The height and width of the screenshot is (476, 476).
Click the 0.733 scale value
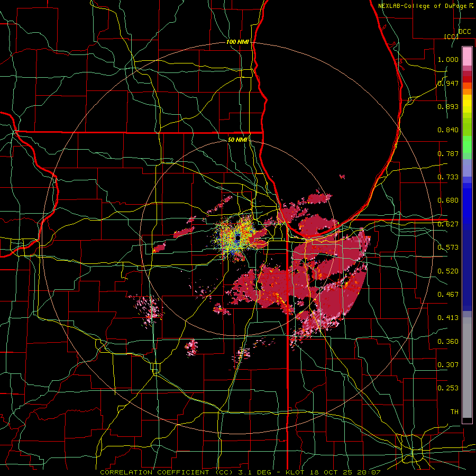pos(448,177)
